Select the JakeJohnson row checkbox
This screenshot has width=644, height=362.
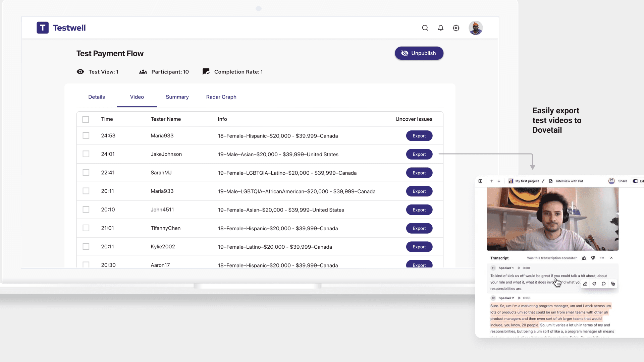click(86, 154)
